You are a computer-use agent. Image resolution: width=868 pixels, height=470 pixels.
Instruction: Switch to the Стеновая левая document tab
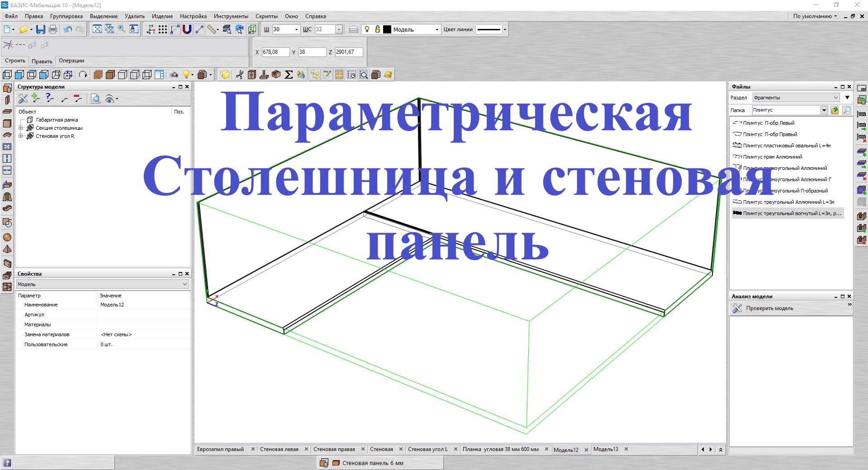(x=279, y=449)
